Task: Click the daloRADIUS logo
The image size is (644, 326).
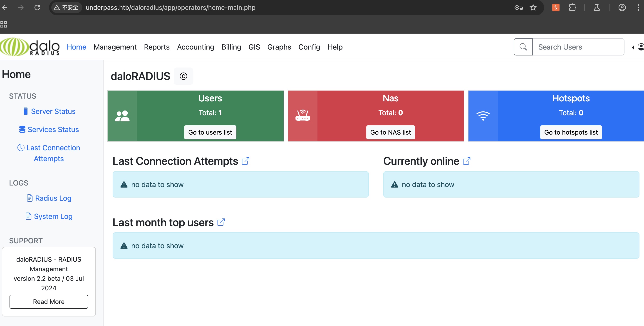Action: (30, 47)
